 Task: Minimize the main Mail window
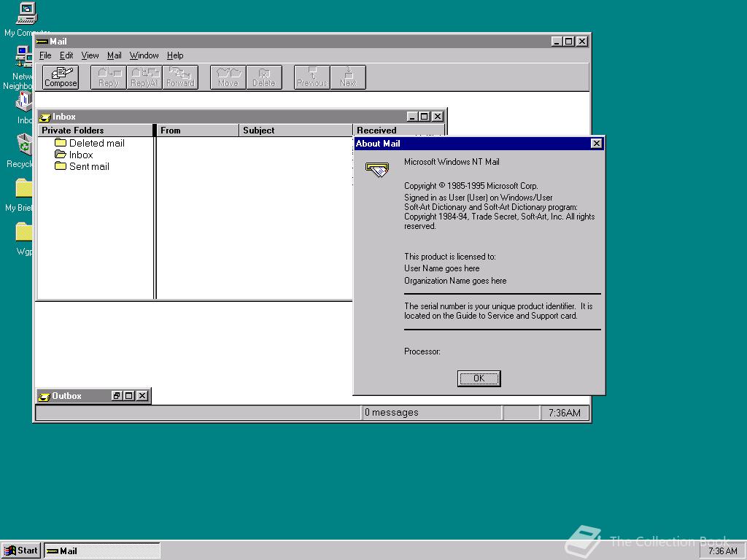[x=557, y=42]
